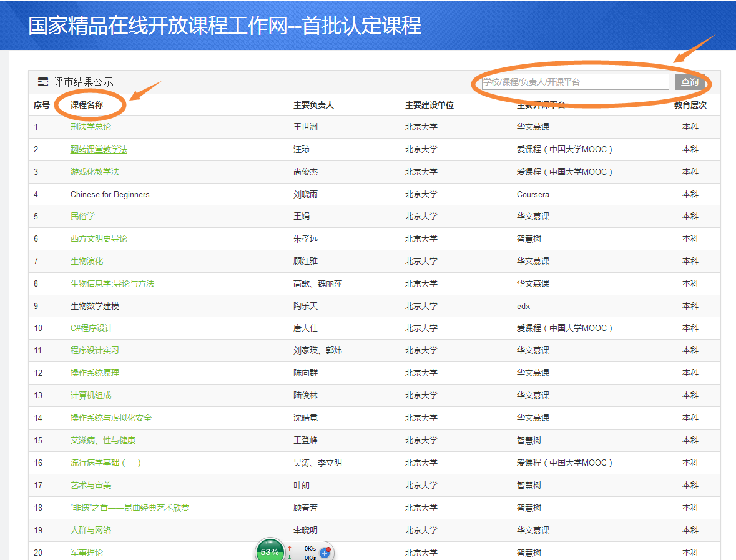736x560 pixels.
Task: Open the 程序设计实习 course link
Action: [95, 350]
